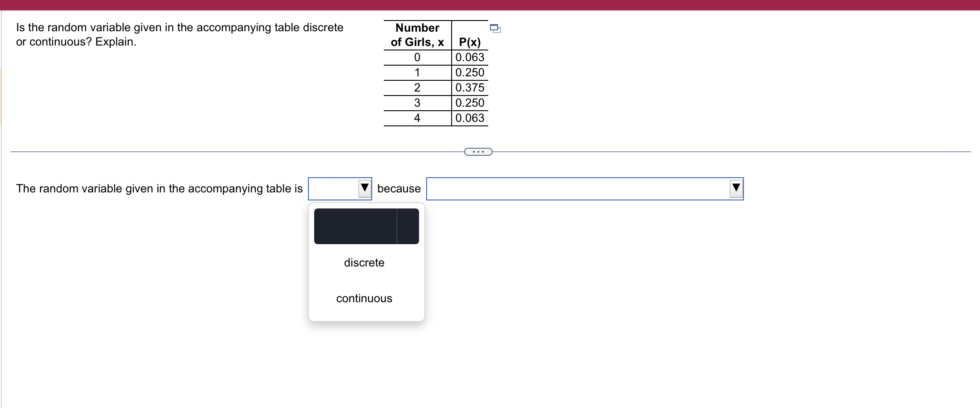Click the probability 0.063 for zero girls

pos(469,57)
